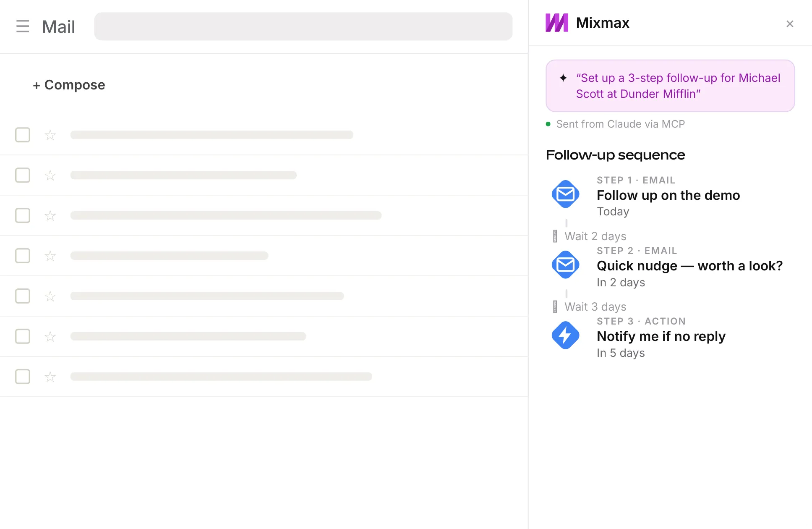
Task: Click the Step 2 email envelope icon
Action: 565,264
